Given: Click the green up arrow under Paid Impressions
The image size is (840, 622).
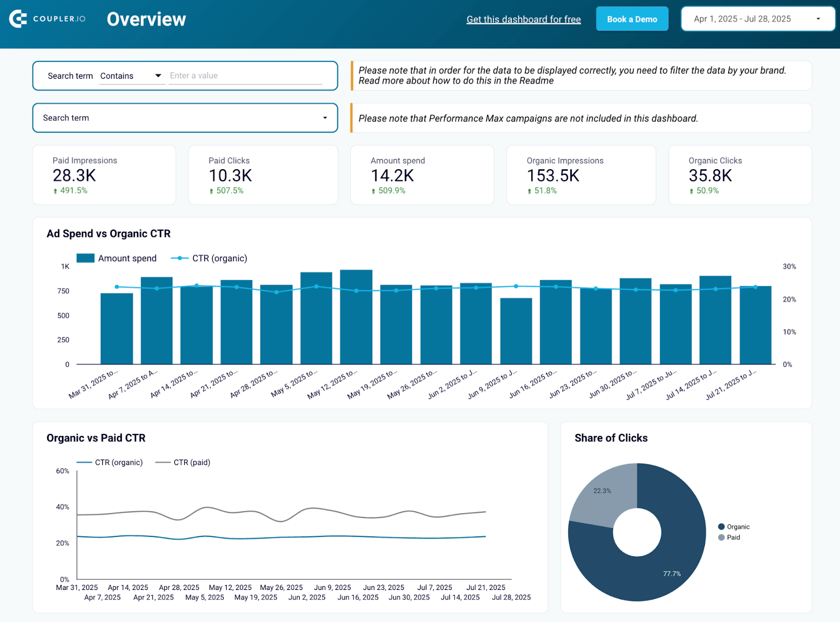Looking at the screenshot, I should coord(55,191).
